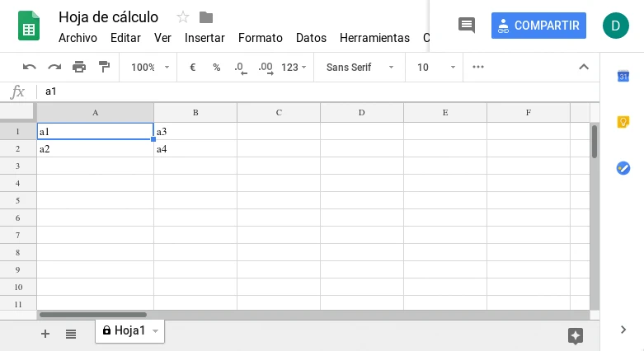Open Google Keep side panel

(623, 122)
